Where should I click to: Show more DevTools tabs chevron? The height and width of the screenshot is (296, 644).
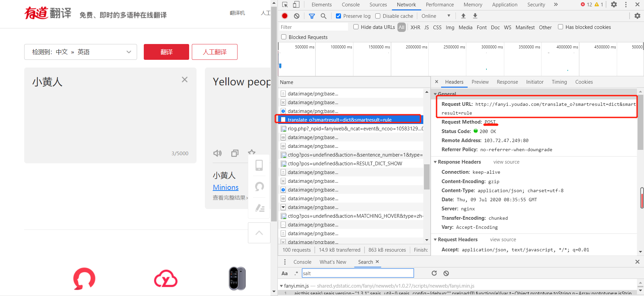tap(556, 5)
